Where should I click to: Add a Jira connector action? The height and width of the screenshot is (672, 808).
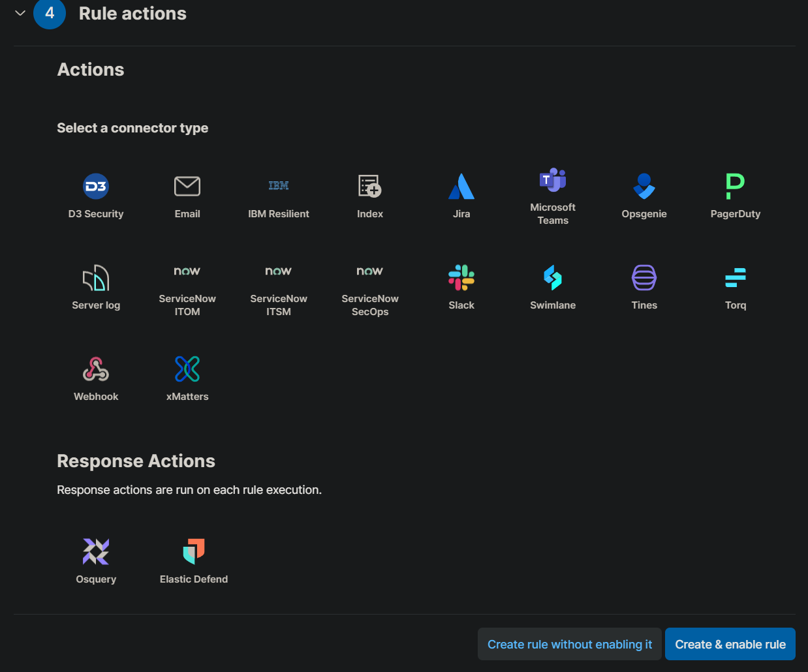point(461,196)
